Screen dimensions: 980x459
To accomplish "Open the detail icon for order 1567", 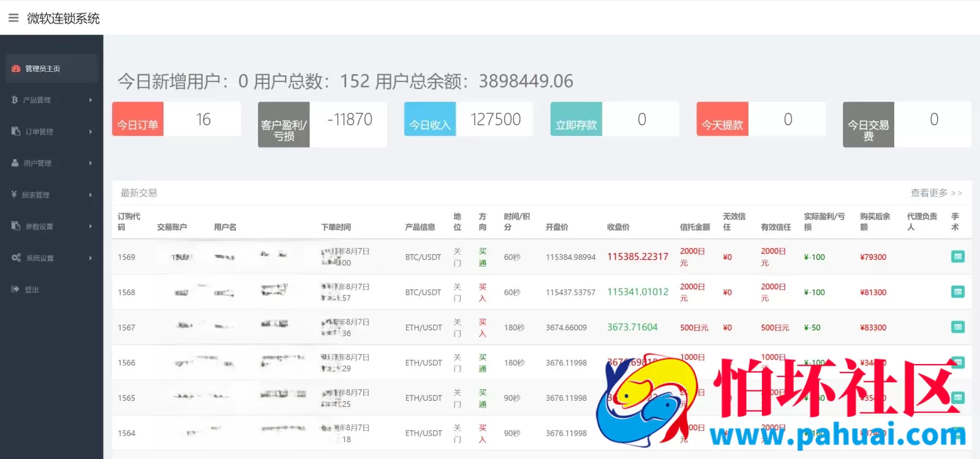I will tap(958, 327).
